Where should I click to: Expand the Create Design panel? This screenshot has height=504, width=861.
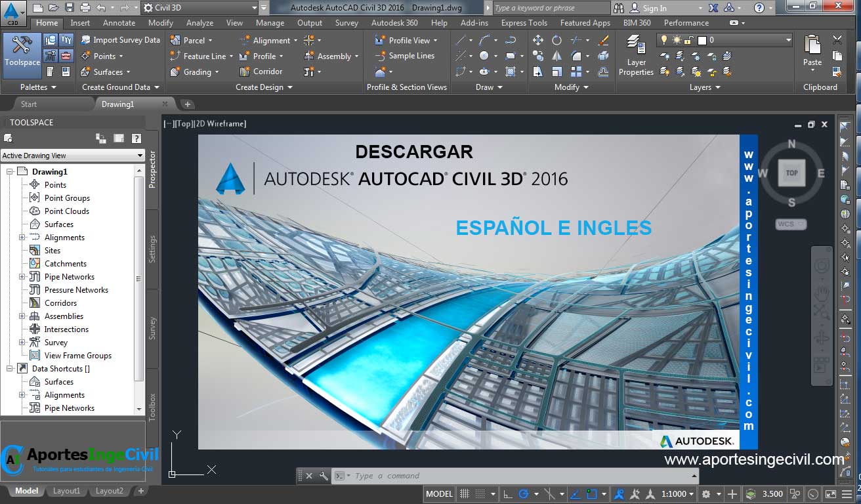coord(264,87)
